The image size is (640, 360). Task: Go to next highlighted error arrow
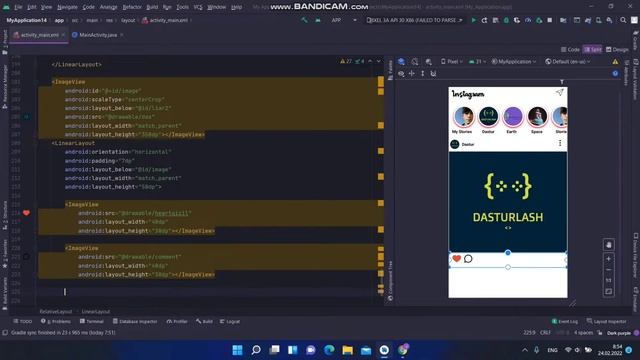click(378, 62)
